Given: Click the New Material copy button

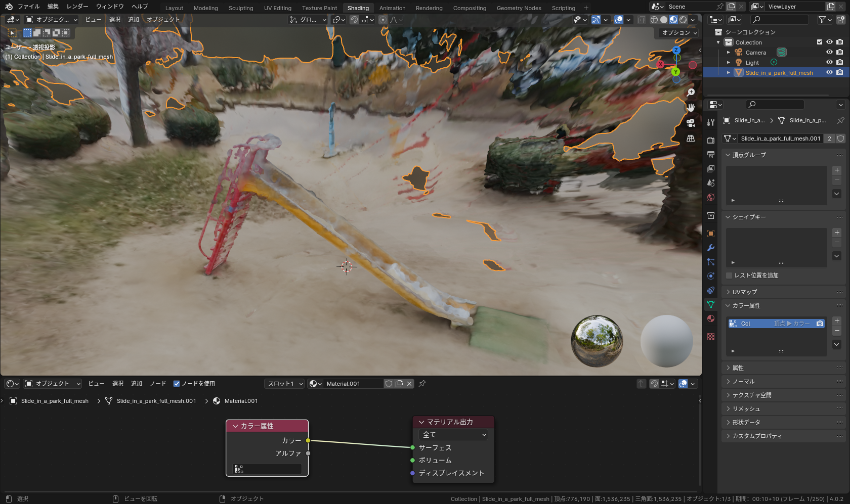Looking at the screenshot, I should (399, 384).
